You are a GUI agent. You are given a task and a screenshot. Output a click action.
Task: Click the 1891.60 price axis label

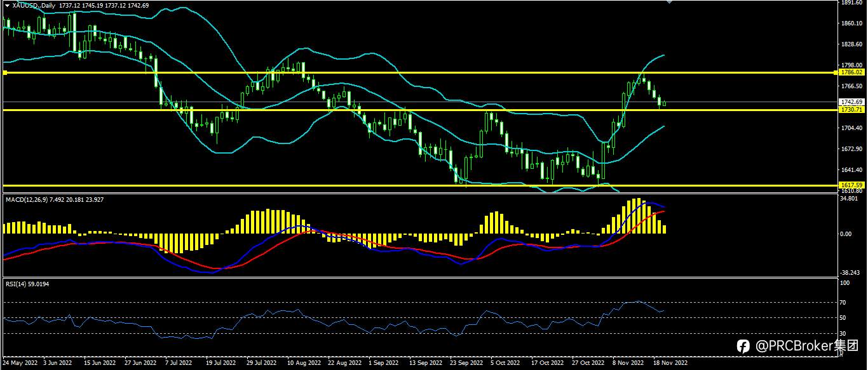(851, 3)
